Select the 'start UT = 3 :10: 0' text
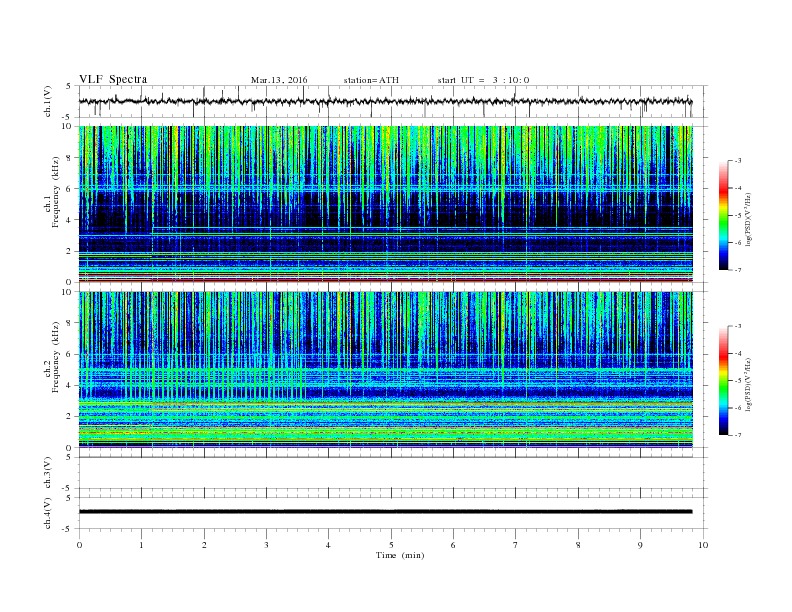 (x=483, y=80)
